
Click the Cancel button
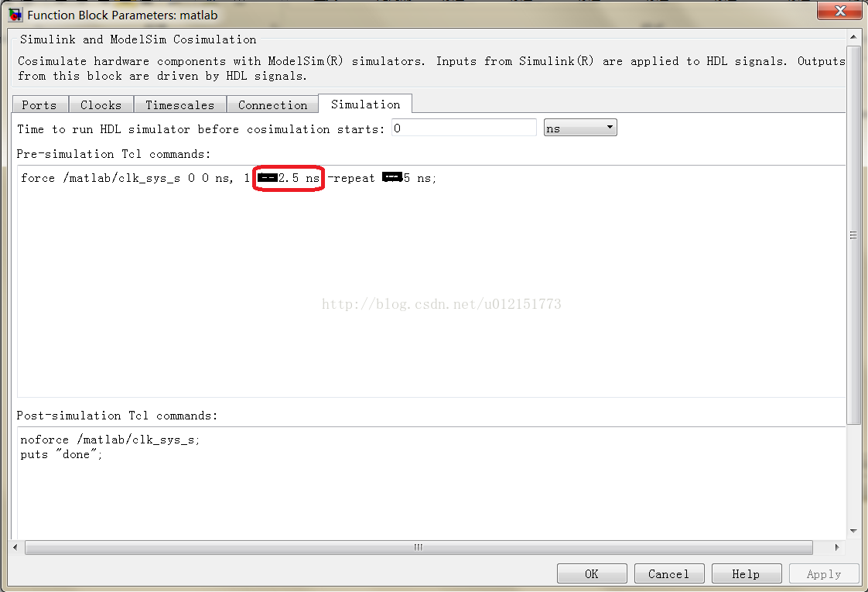(x=668, y=573)
